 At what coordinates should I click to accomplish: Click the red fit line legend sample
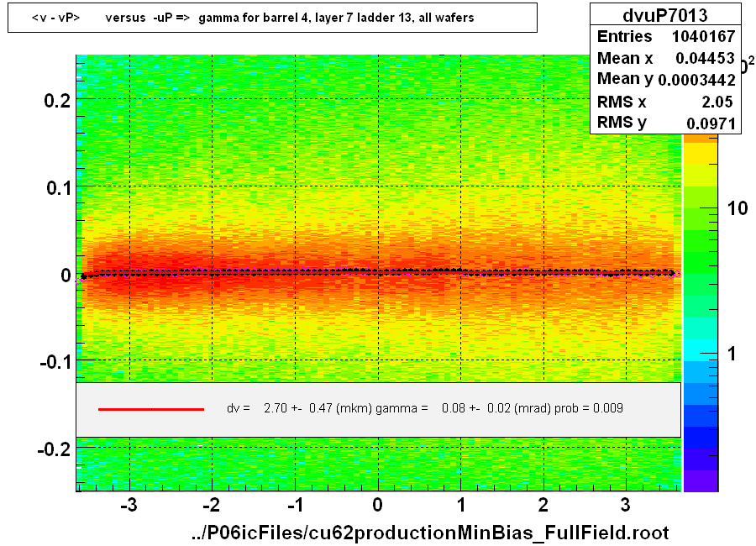click(151, 409)
